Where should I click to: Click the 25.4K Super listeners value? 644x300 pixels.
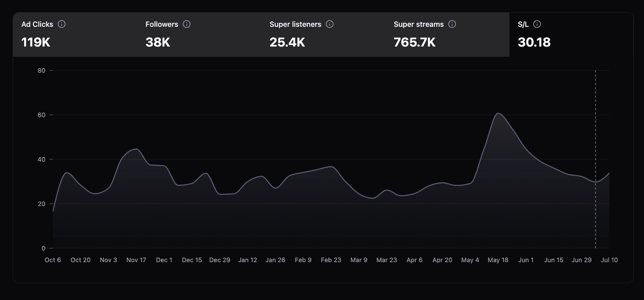(287, 42)
